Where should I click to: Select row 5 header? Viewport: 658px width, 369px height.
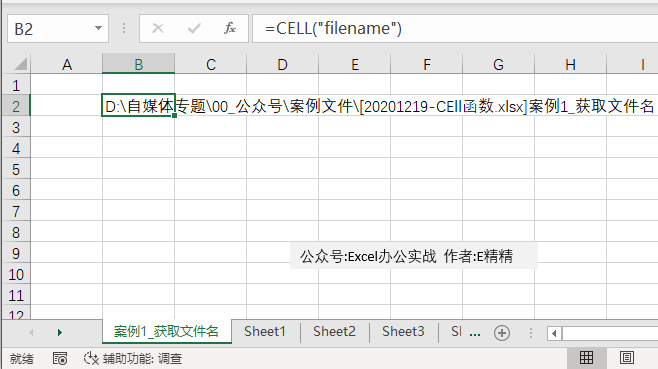pyautogui.click(x=16, y=169)
